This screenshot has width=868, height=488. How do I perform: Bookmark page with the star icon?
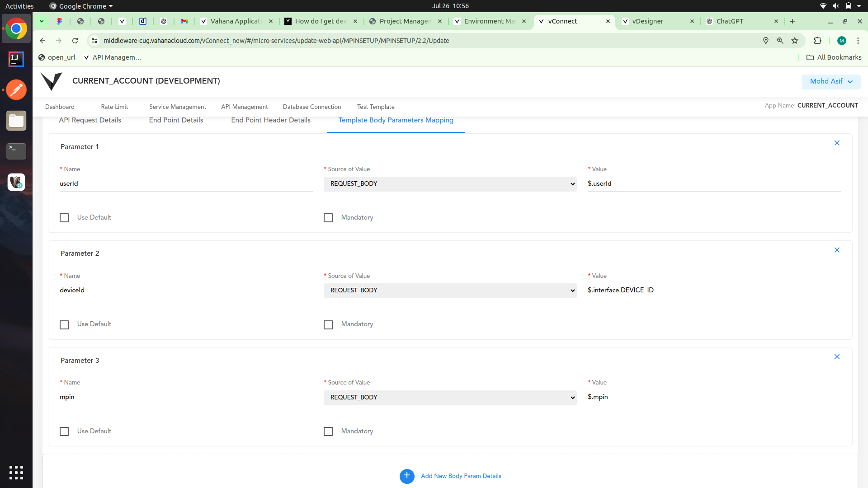(795, 41)
